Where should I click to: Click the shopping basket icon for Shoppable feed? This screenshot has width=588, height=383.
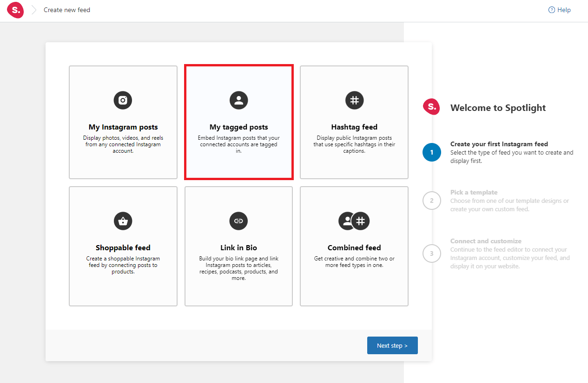(x=123, y=221)
